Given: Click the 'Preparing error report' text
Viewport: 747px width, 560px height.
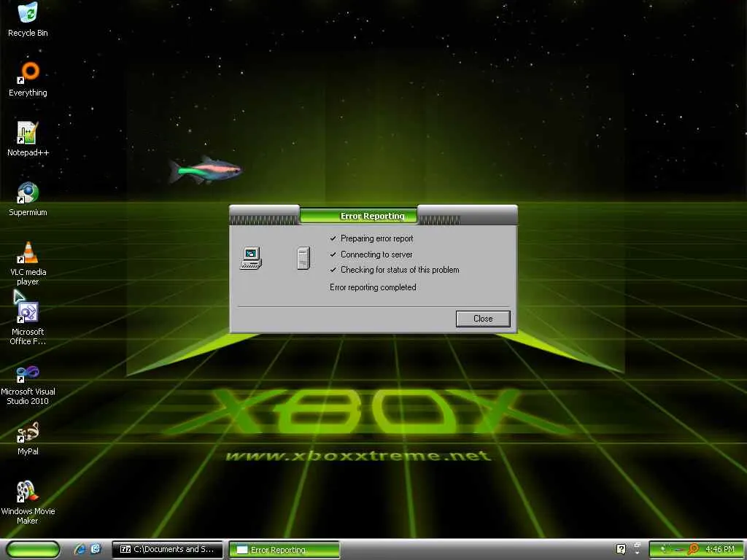Looking at the screenshot, I should [x=376, y=238].
